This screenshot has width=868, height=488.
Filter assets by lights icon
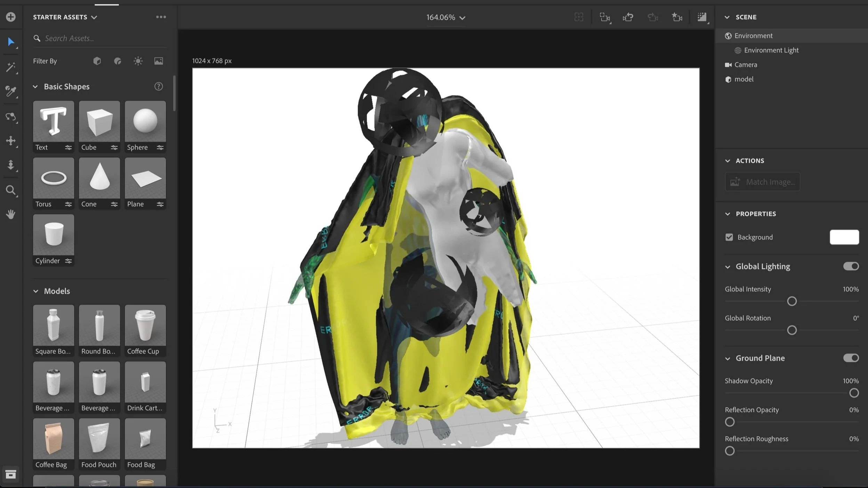tap(138, 61)
